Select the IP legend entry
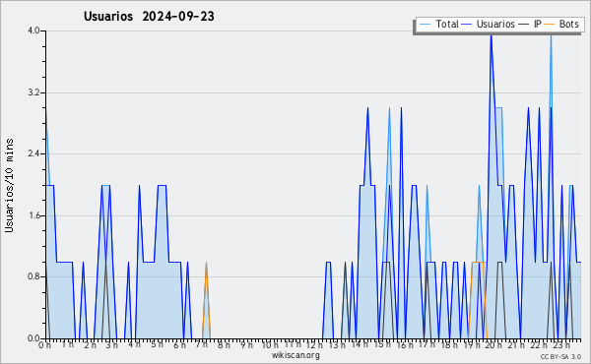Image resolution: width=591 pixels, height=364 pixels. click(x=530, y=24)
